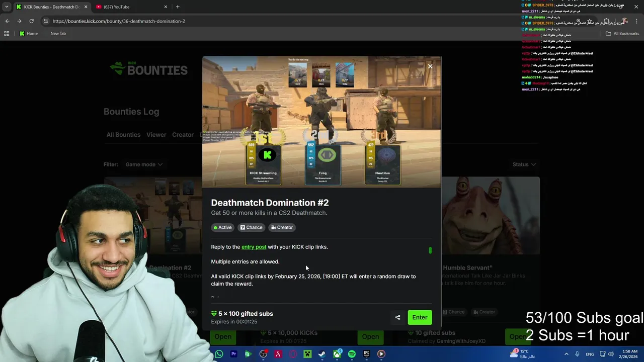Image resolution: width=644 pixels, height=362 pixels.
Task: Close the YouTube tab
Action: pos(166,7)
